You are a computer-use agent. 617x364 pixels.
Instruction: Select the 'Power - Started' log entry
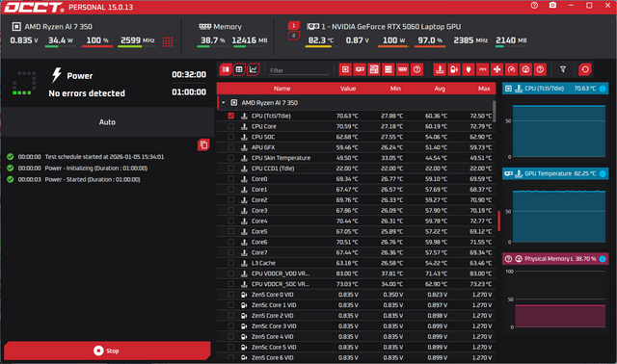[x=93, y=179]
